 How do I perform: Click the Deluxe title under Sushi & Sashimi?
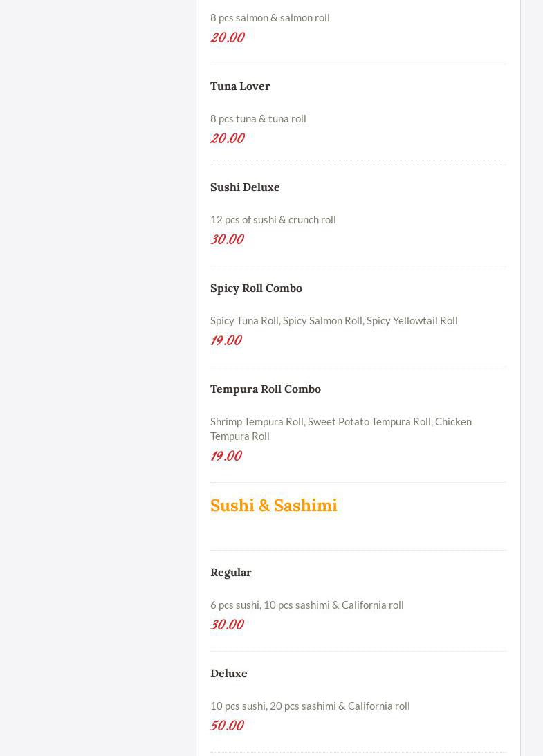(228, 673)
